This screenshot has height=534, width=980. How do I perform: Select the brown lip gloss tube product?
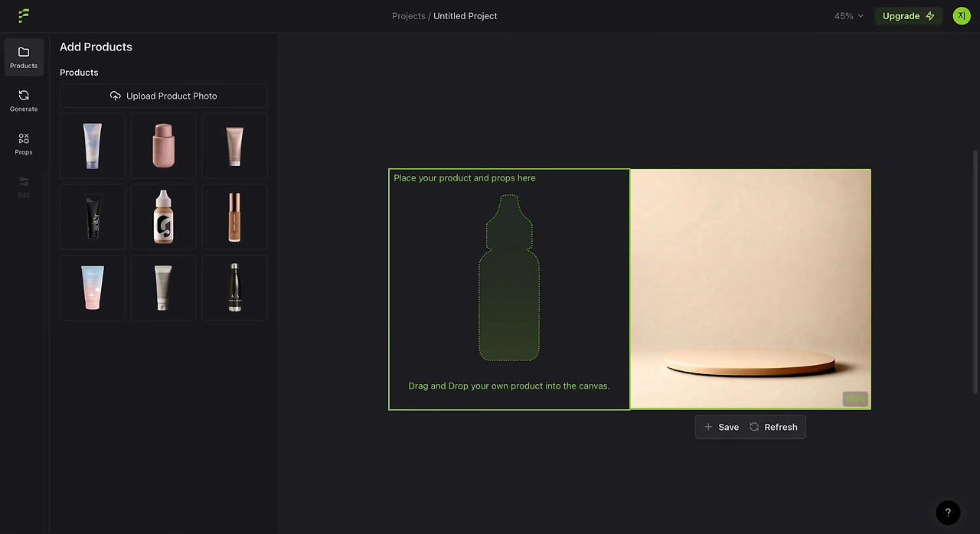tap(234, 217)
